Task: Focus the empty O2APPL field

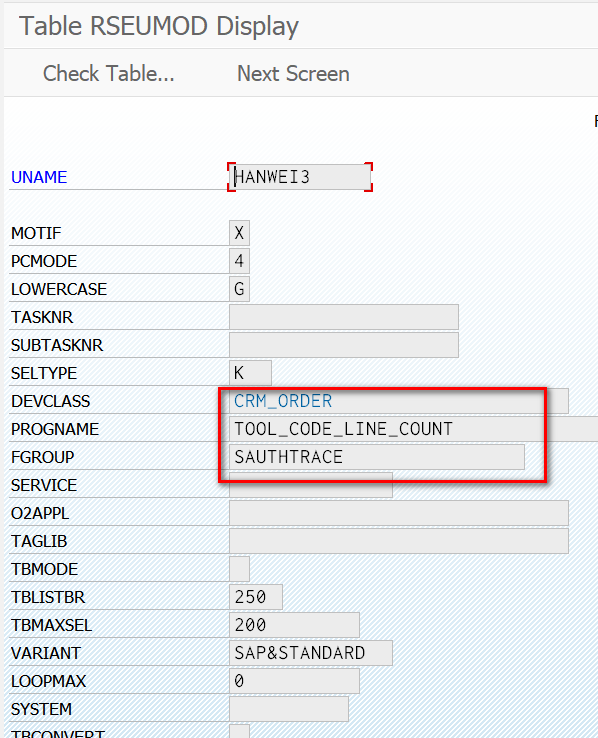Action: pyautogui.click(x=399, y=513)
